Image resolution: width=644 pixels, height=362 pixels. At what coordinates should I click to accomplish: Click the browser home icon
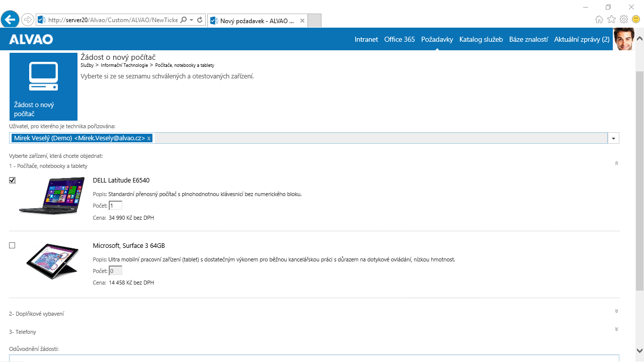599,19
